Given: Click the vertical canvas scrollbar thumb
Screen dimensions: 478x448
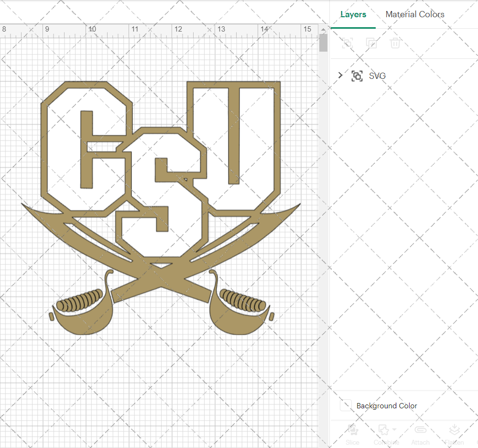Looking at the screenshot, I should (323, 43).
